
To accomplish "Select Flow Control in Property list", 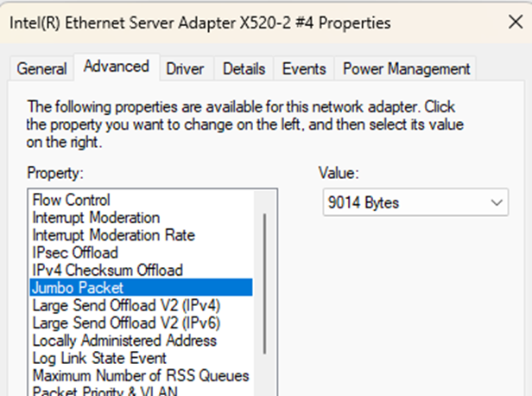I will coord(72,200).
